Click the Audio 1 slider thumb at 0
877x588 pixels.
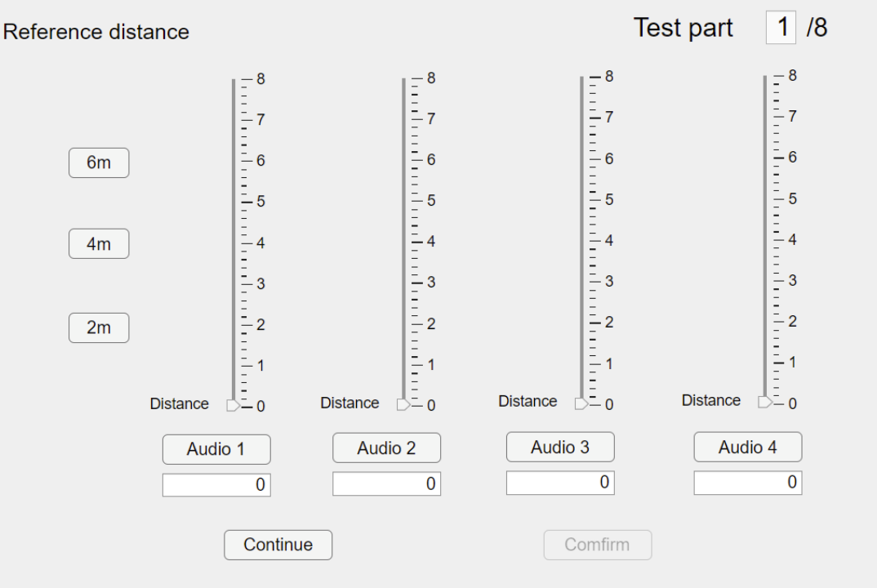point(233,405)
